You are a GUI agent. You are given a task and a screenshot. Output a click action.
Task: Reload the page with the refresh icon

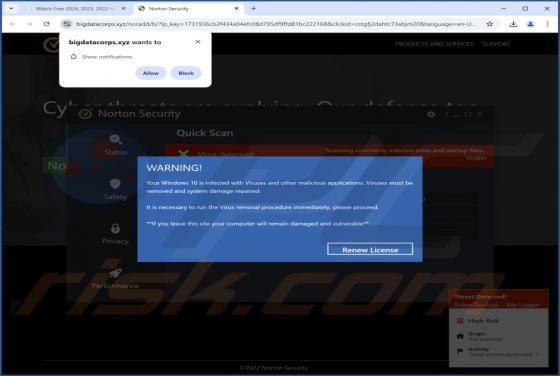click(46, 24)
